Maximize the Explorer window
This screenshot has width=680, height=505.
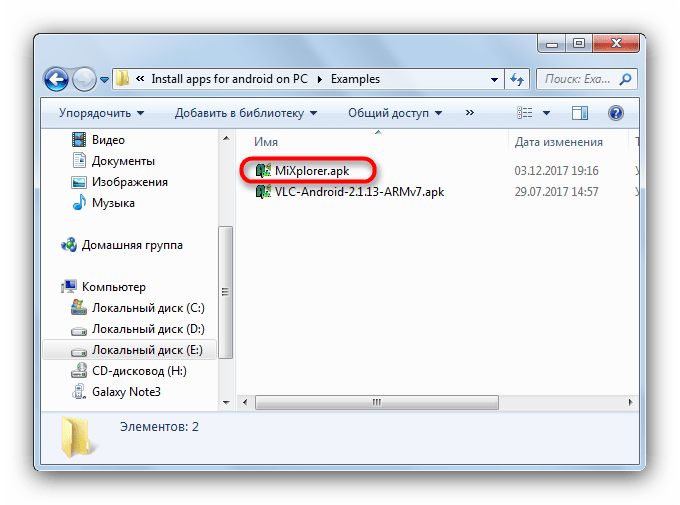point(579,44)
